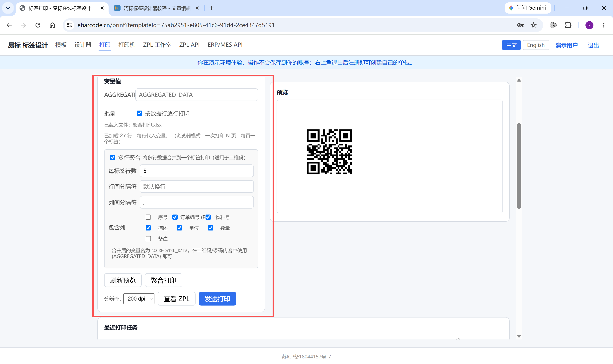Reload the current page
This screenshot has height=364, width=613.
[x=38, y=25]
